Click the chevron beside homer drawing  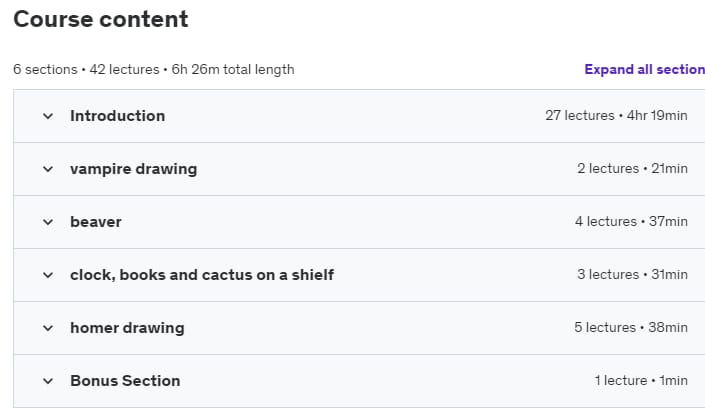pos(48,328)
